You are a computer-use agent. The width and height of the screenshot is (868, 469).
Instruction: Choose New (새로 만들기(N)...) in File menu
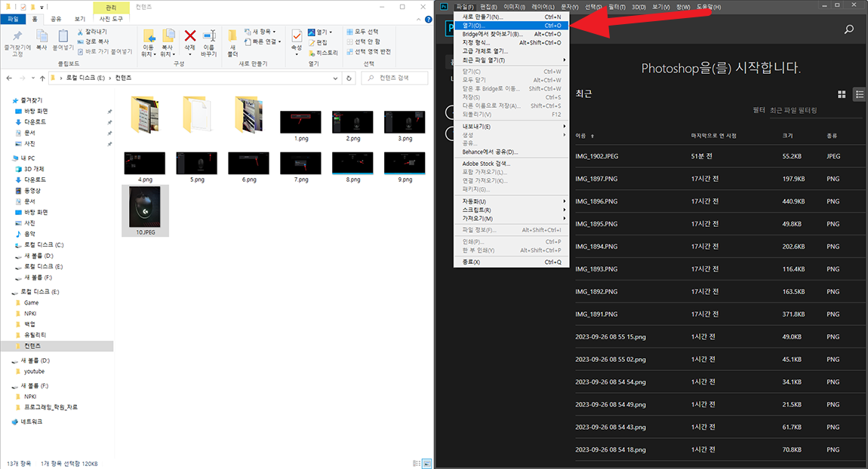click(x=511, y=17)
